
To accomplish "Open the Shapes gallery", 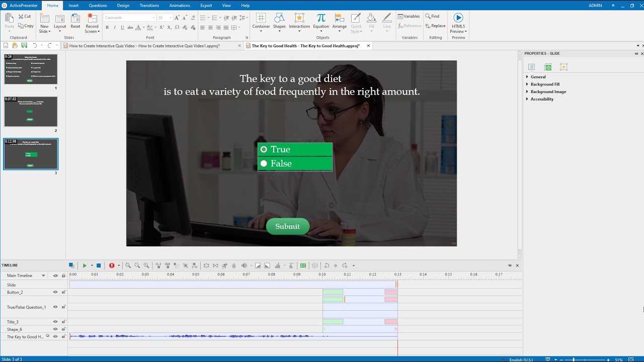I will (x=279, y=23).
